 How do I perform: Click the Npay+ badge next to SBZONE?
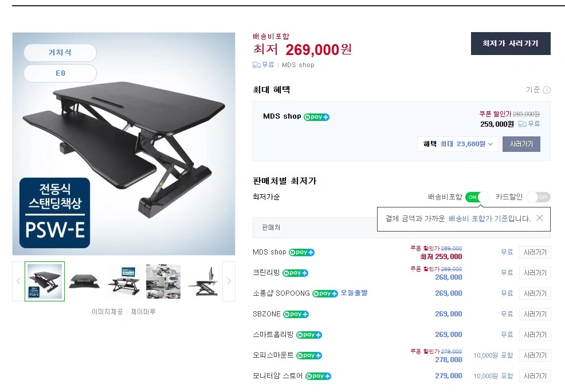pyautogui.click(x=296, y=314)
